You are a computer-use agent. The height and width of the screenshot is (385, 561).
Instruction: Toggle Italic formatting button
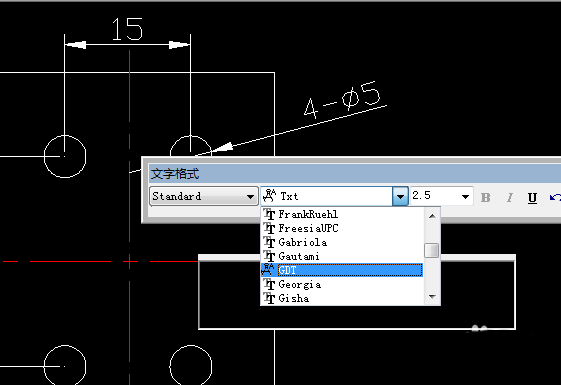click(509, 198)
